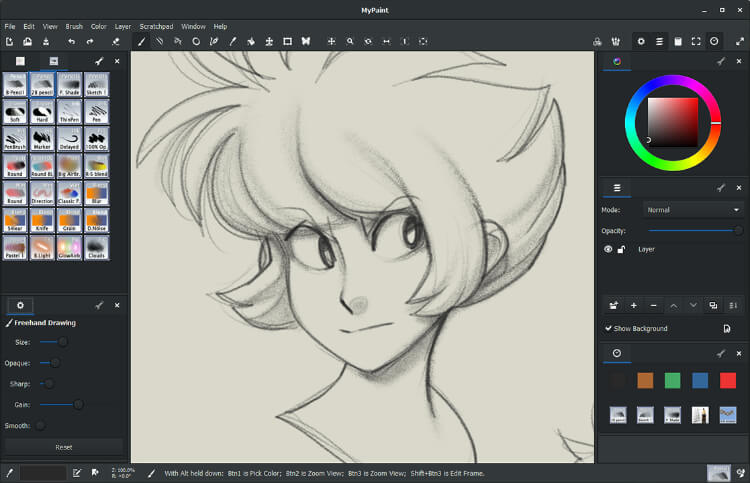Choose the Knife brush preset
The image size is (750, 483).
pos(43,219)
